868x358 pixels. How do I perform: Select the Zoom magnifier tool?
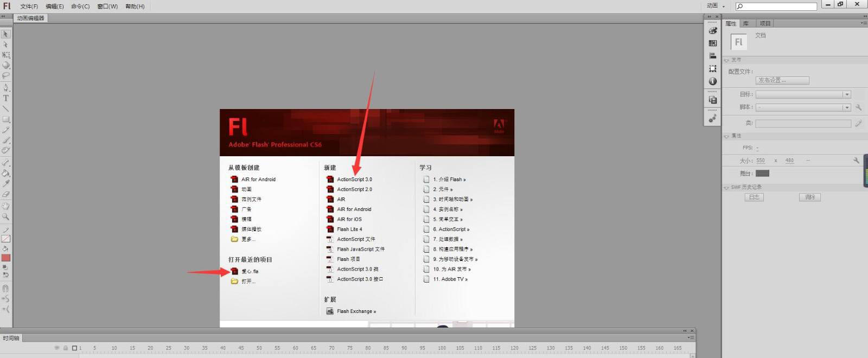pos(5,216)
